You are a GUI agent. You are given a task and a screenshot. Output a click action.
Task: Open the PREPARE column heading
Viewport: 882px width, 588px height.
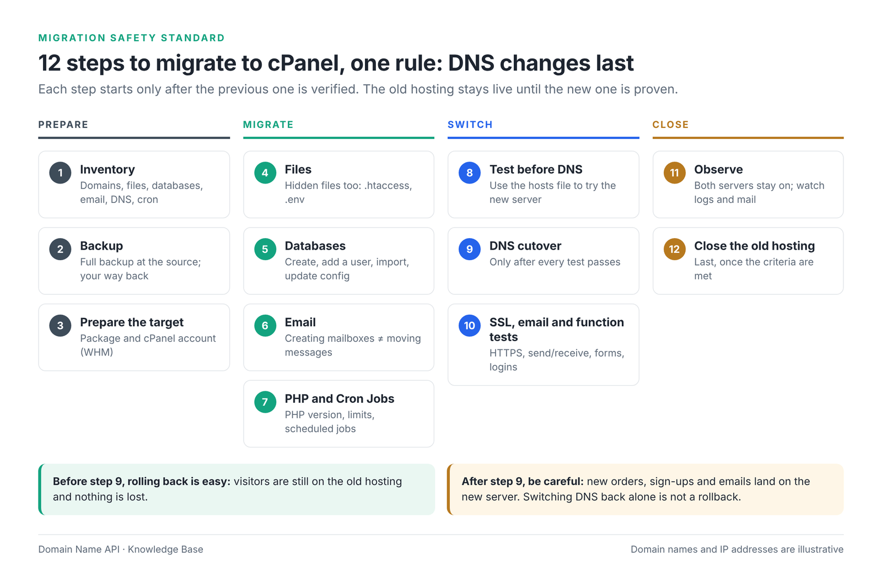pos(63,125)
